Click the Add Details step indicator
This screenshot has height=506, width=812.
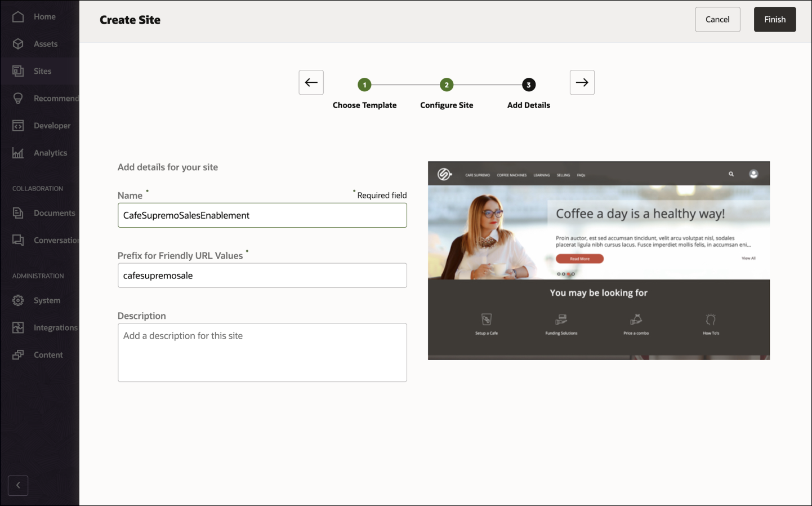pyautogui.click(x=528, y=85)
